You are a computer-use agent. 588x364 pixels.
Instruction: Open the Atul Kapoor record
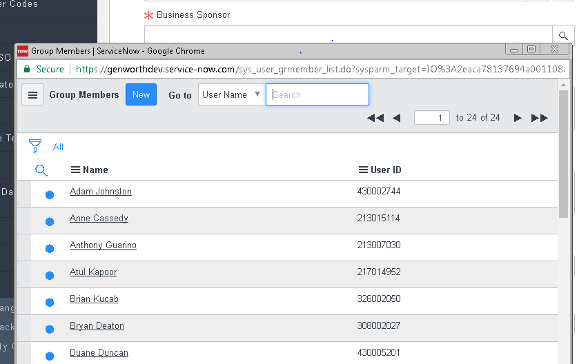tap(93, 272)
